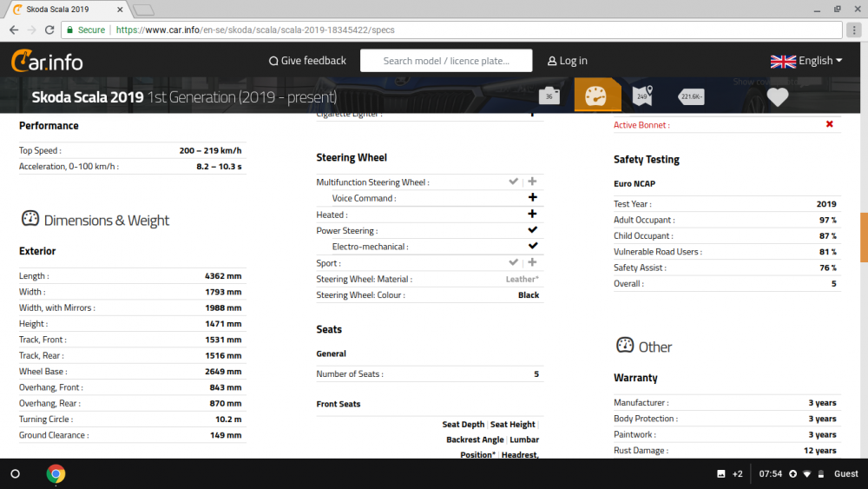The width and height of the screenshot is (868, 489).
Task: Click the UK flag language icon
Action: 783,61
